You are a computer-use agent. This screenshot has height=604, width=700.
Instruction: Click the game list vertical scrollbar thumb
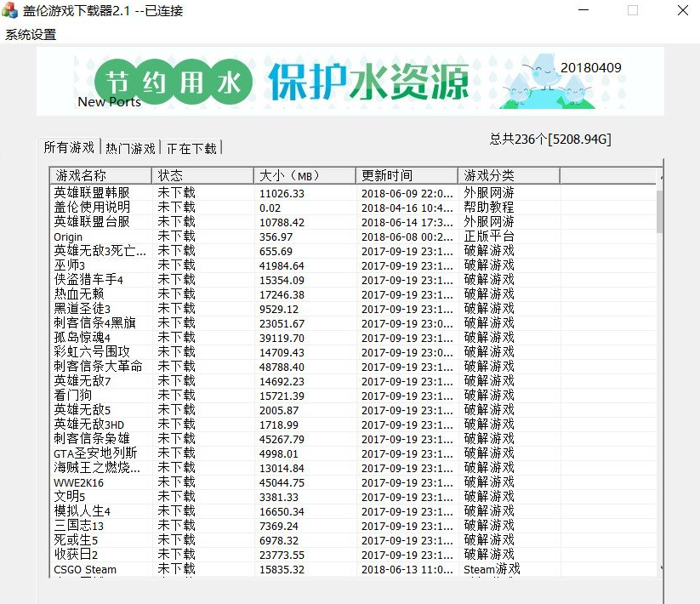pyautogui.click(x=659, y=211)
